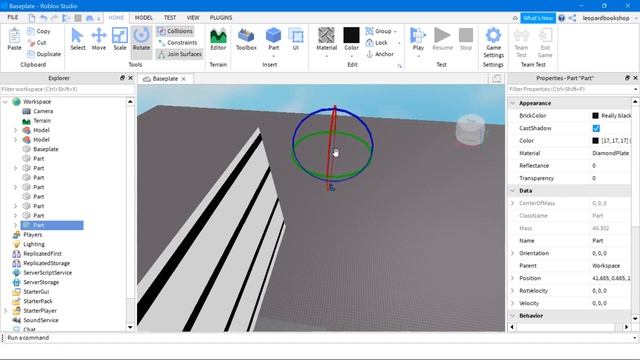Viewport: 640px width, 360px height.
Task: Click the share icon near username
Action: pyautogui.click(x=572, y=18)
